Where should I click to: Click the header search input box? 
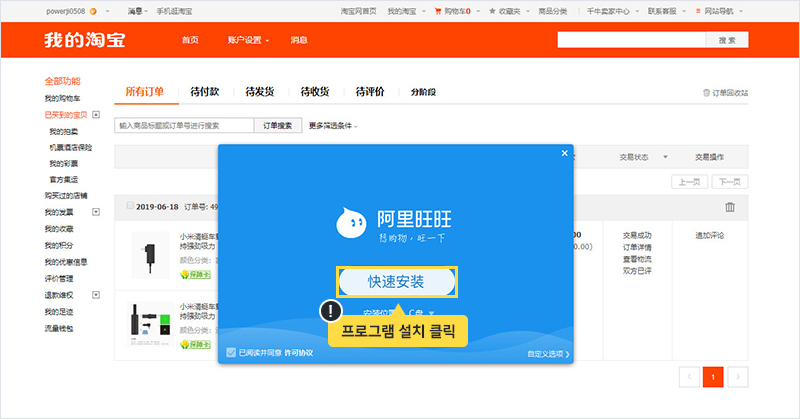632,40
